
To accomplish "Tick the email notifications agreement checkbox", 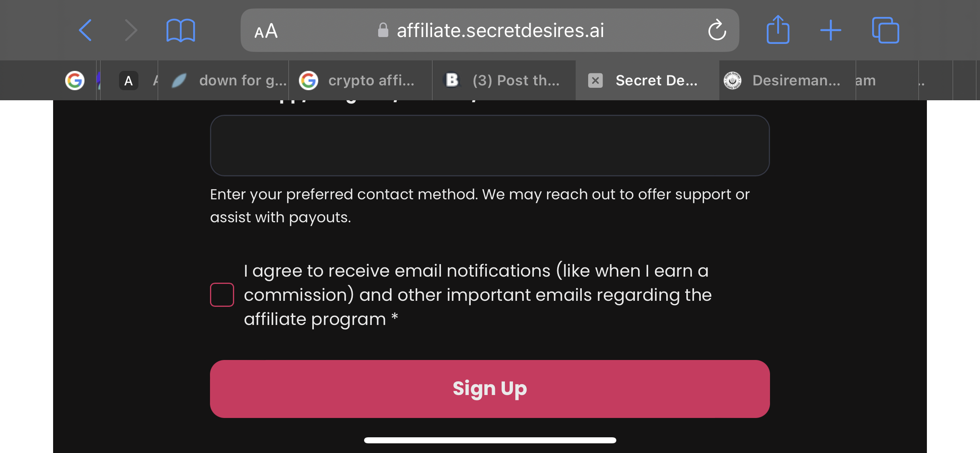I will (x=222, y=295).
